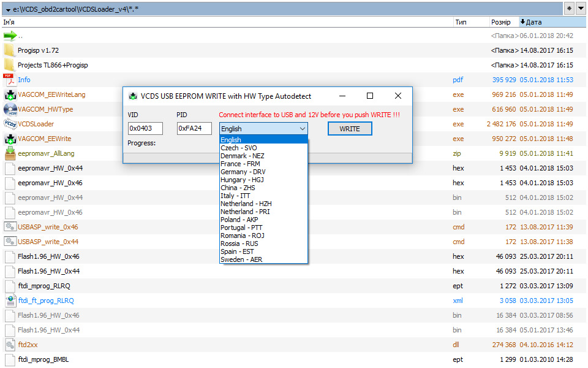Click the USBASP_write_0x46 cmd script icon

click(x=10, y=227)
